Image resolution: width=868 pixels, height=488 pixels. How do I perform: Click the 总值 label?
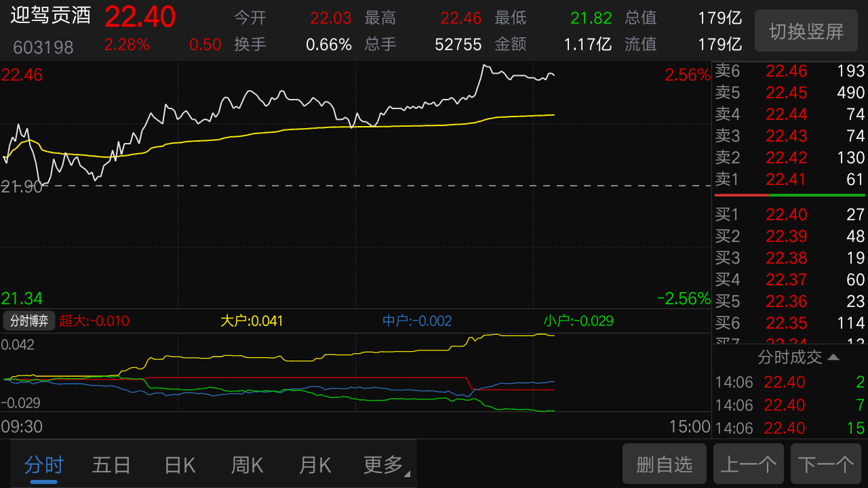pyautogui.click(x=641, y=18)
